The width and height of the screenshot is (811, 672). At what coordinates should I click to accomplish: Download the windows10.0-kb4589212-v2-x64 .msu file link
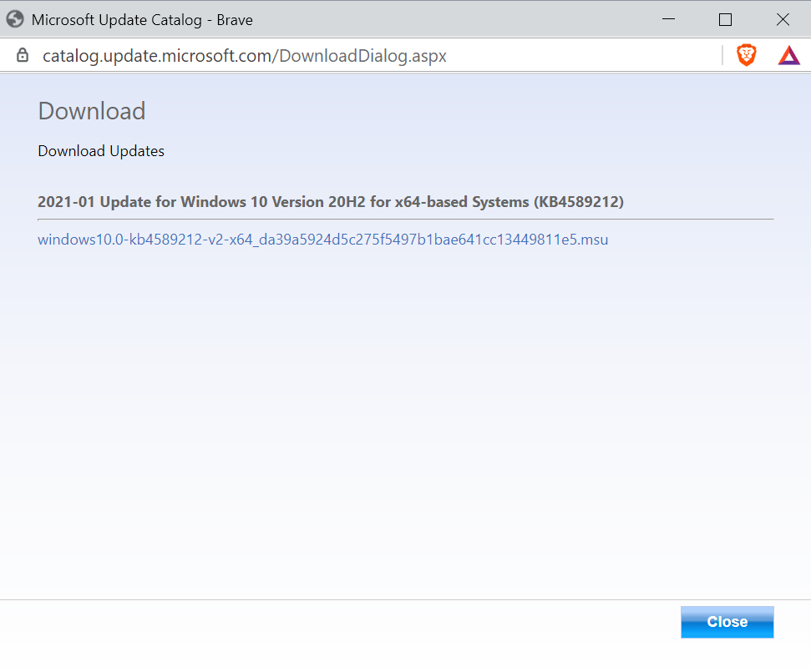click(322, 240)
